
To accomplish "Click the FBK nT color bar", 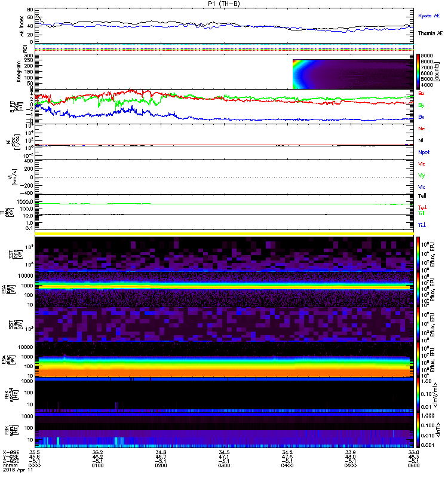I will (x=418, y=430).
